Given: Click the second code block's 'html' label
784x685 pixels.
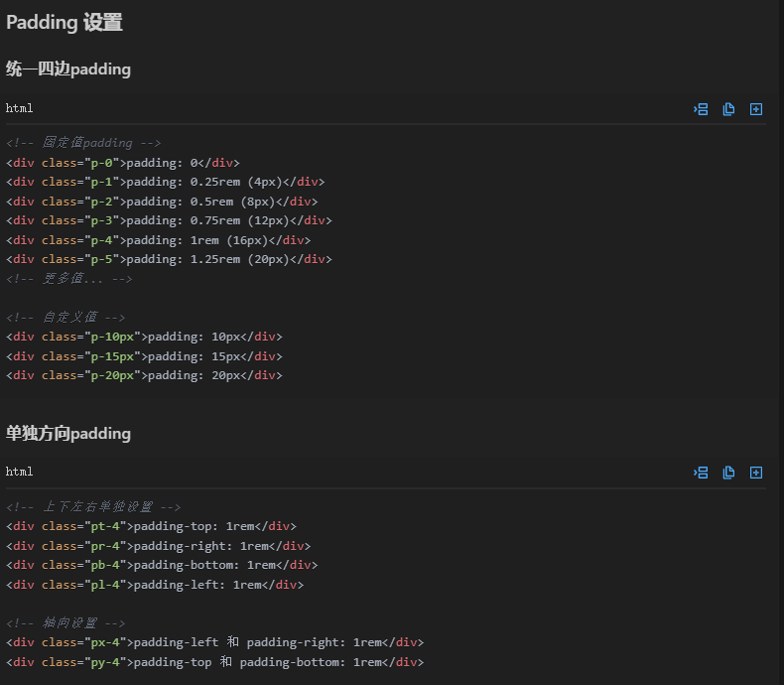Looking at the screenshot, I should [20, 472].
